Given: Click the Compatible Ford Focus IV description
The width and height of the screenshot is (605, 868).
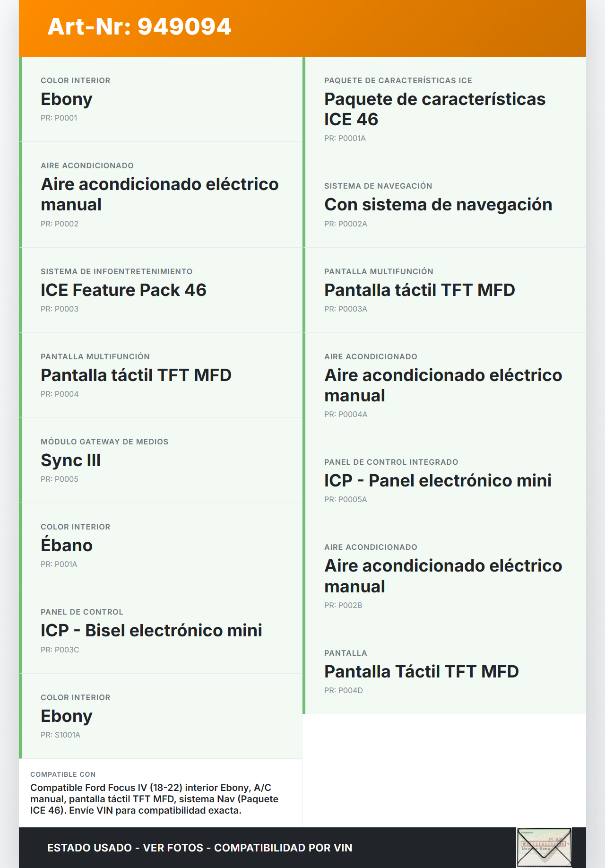Looking at the screenshot, I should click(x=154, y=799).
